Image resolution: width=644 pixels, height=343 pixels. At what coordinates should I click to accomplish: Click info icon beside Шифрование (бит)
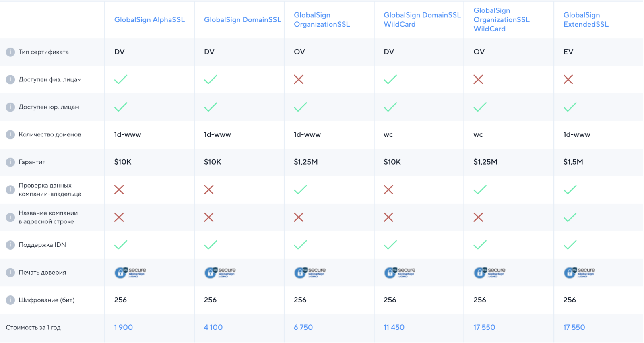(10, 300)
